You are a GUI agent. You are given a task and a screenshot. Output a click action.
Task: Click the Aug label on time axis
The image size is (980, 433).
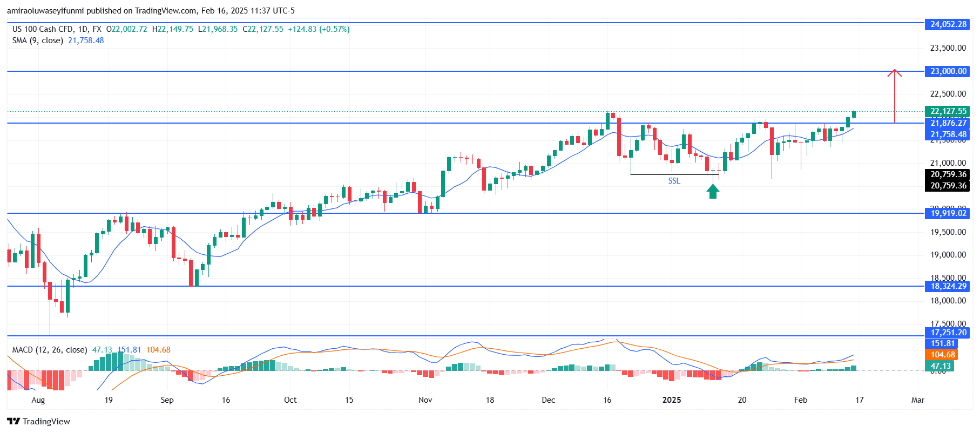[x=38, y=400]
